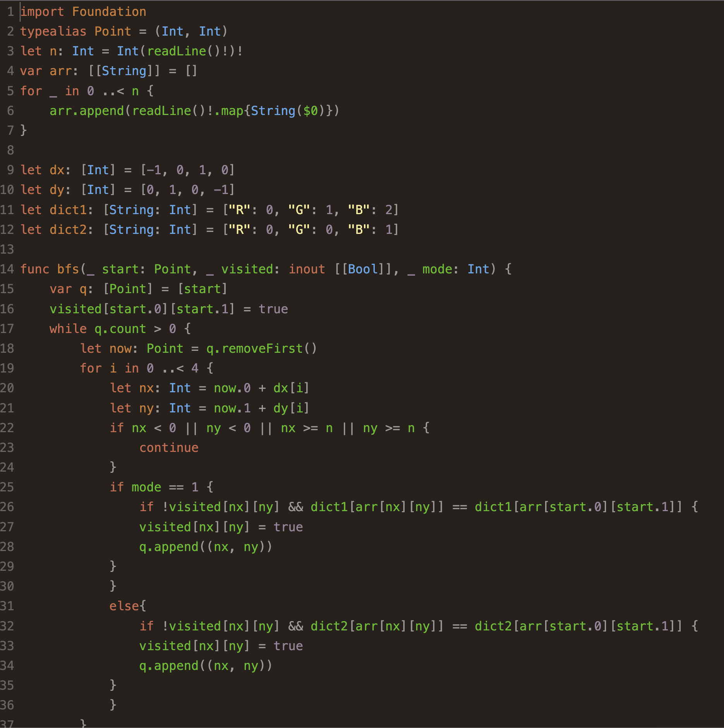Image resolution: width=724 pixels, height=728 pixels.
Task: Click '[start]' on line 15
Action: pos(202,289)
